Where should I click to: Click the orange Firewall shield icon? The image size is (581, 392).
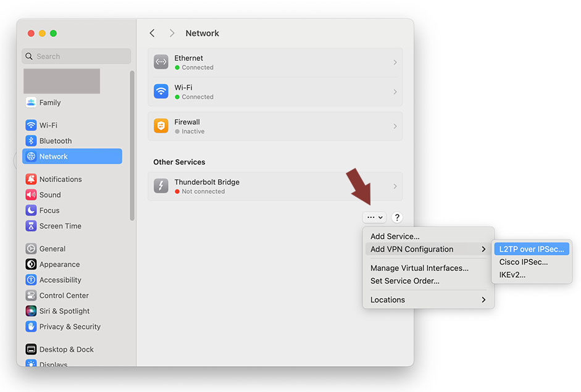coord(161,126)
